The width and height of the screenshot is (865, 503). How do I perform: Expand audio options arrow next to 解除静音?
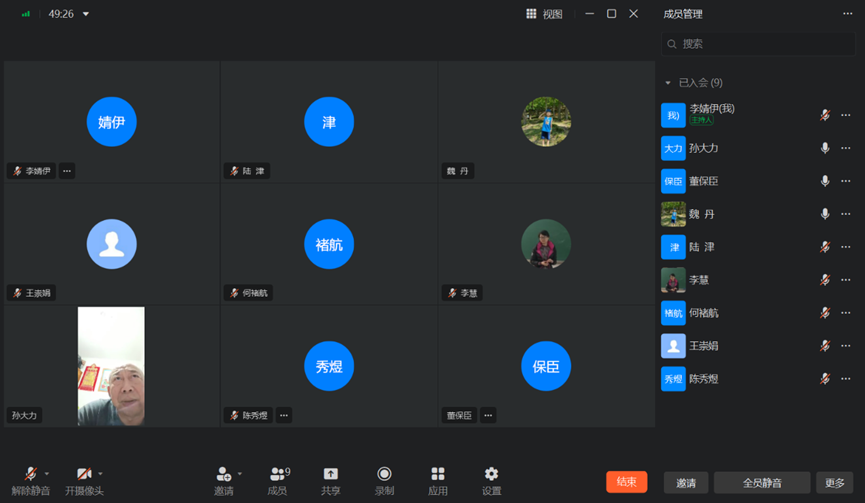coord(47,474)
